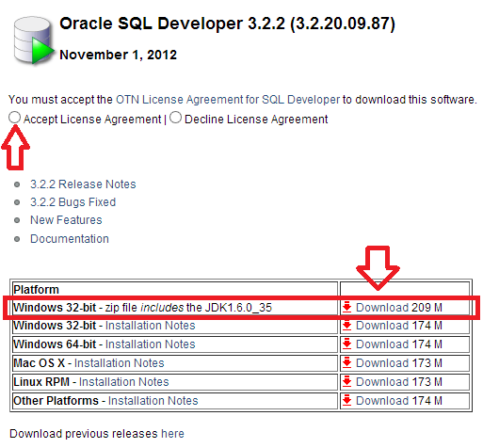
Task: Click Platform table header text
Action: [x=36, y=289]
